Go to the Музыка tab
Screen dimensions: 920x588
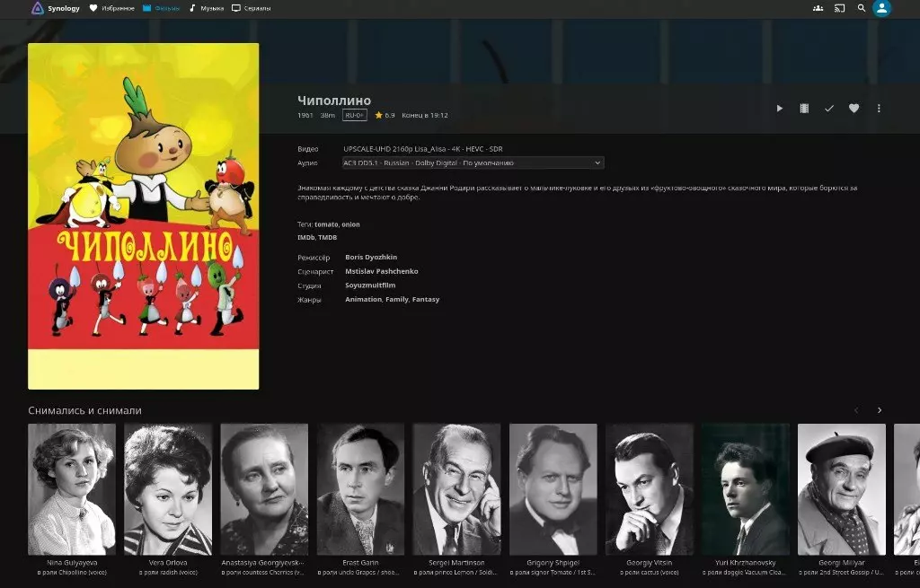point(206,8)
